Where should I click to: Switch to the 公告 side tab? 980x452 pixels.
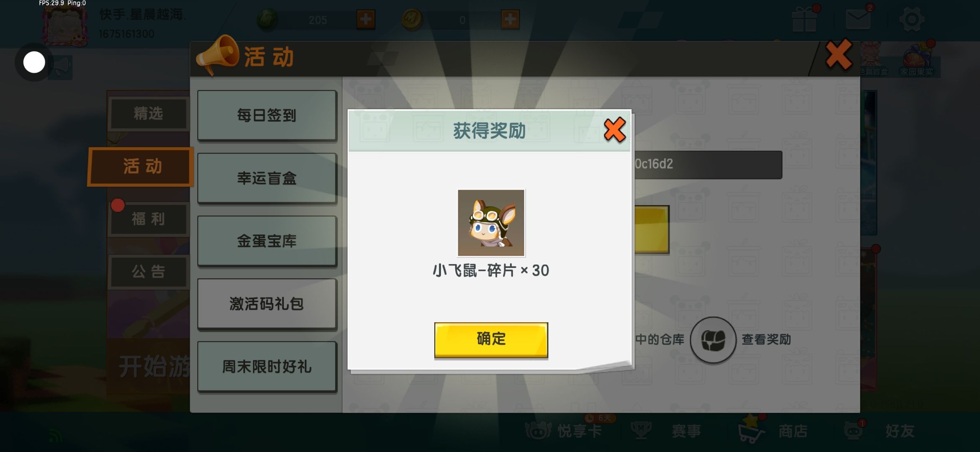148,272
